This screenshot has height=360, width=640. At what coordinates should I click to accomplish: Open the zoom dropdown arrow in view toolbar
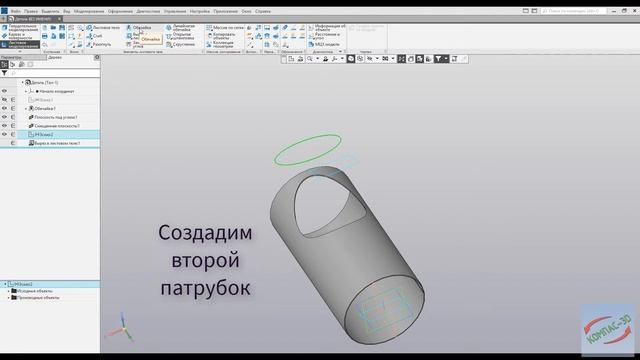point(318,59)
